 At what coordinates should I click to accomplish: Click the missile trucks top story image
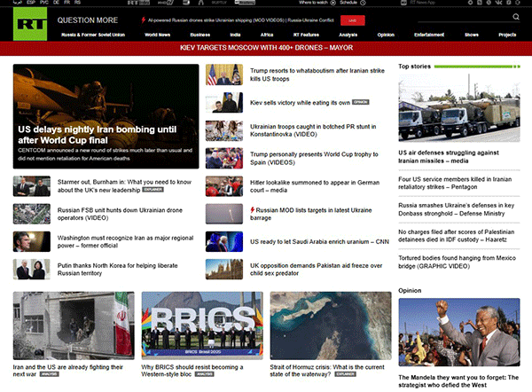[459, 107]
